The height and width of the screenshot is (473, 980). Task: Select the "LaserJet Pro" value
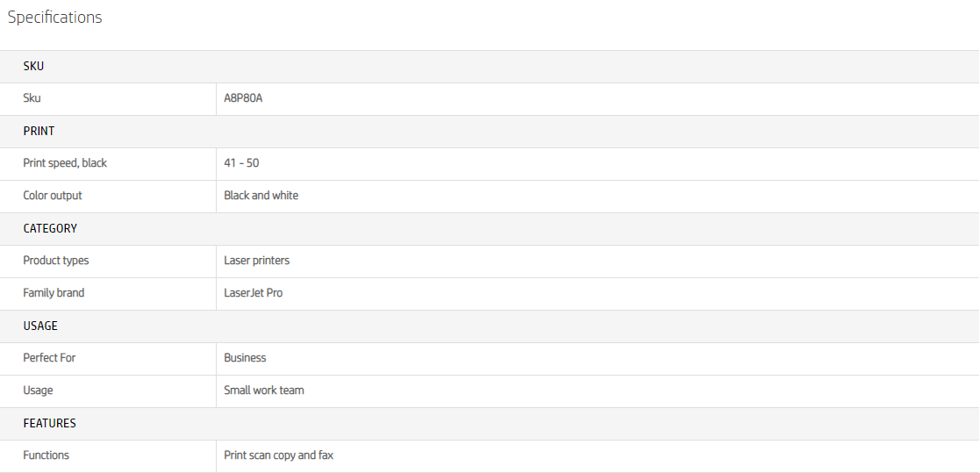tap(253, 293)
